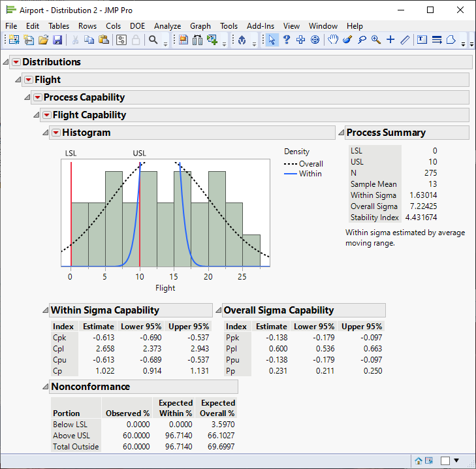Open the Process Capability red triangle menu
Image resolution: width=476 pixels, height=469 pixels.
pos(37,97)
